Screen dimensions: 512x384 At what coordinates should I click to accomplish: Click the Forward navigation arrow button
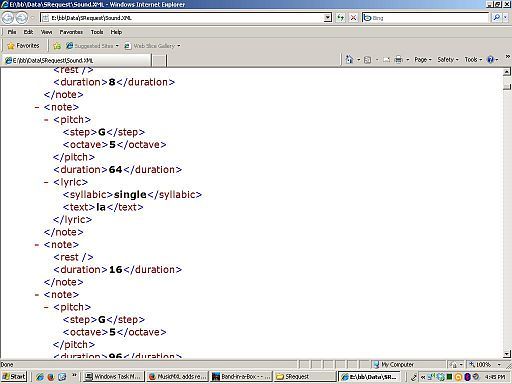tap(22, 18)
